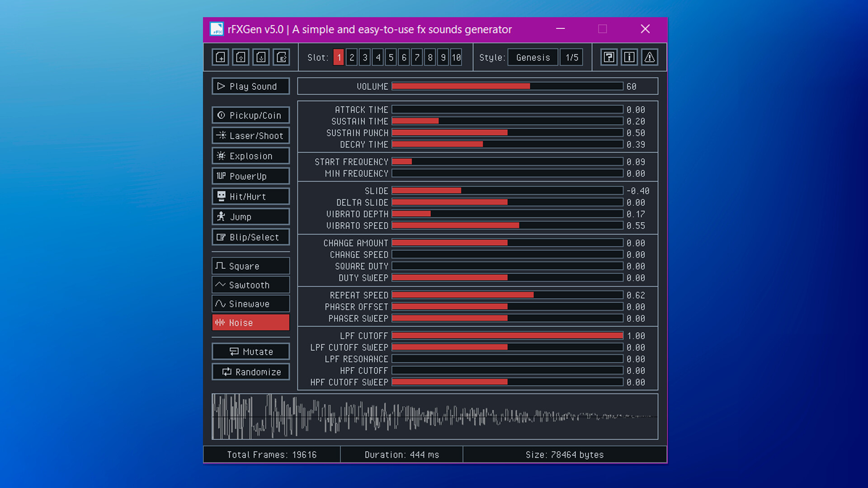
Task: Generate a Pickup/Coin sound effect
Action: point(250,115)
